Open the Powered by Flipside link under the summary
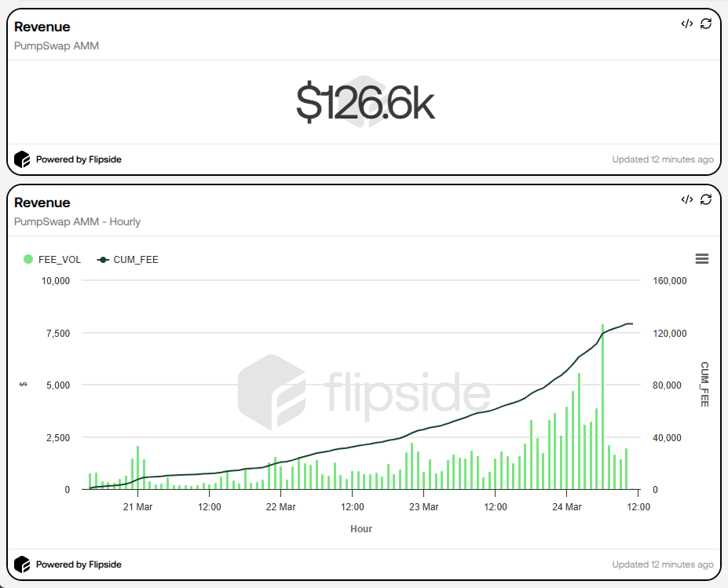 [x=79, y=159]
